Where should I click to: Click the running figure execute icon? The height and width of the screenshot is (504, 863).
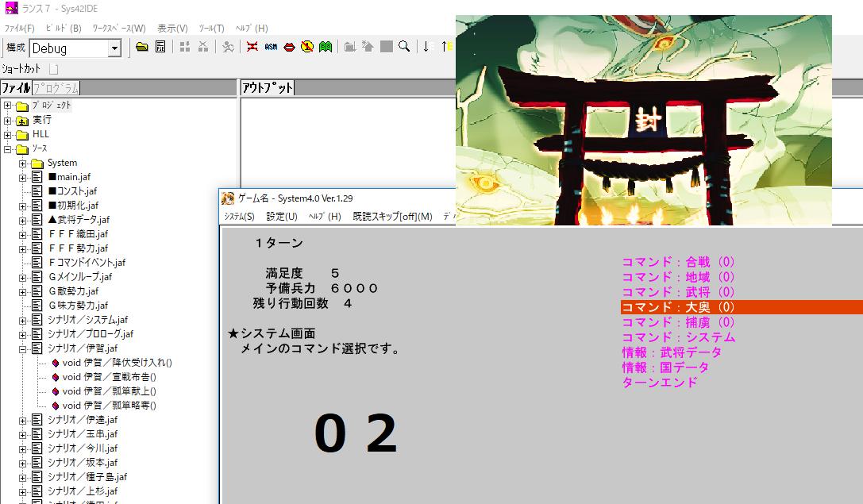228,47
